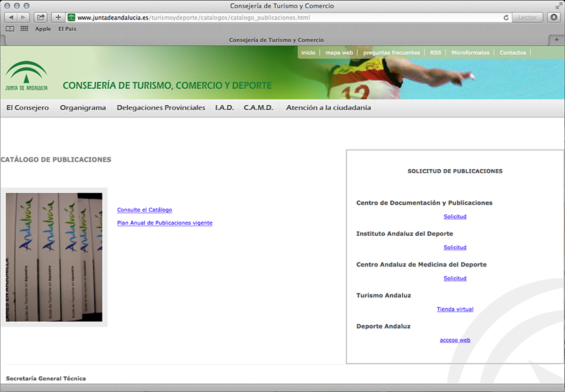Open the Share button in toolbar
The height and width of the screenshot is (392, 565).
point(41,18)
